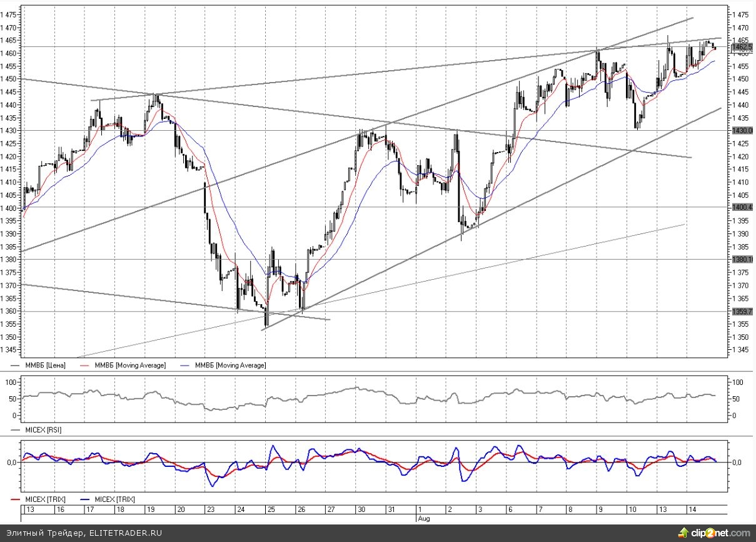756x542 pixels.
Task: Select the MICEX [RSI] legend entry
Action: tap(43, 430)
